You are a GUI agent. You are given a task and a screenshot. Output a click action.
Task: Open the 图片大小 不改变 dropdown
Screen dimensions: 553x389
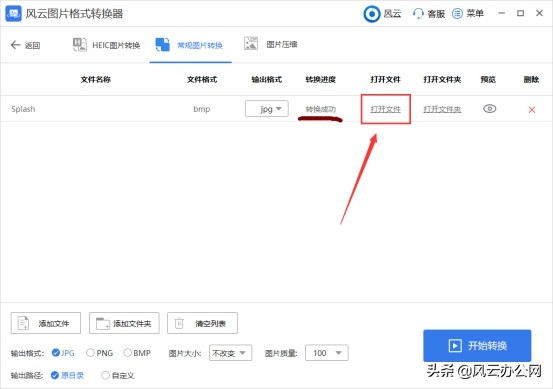pyautogui.click(x=231, y=353)
